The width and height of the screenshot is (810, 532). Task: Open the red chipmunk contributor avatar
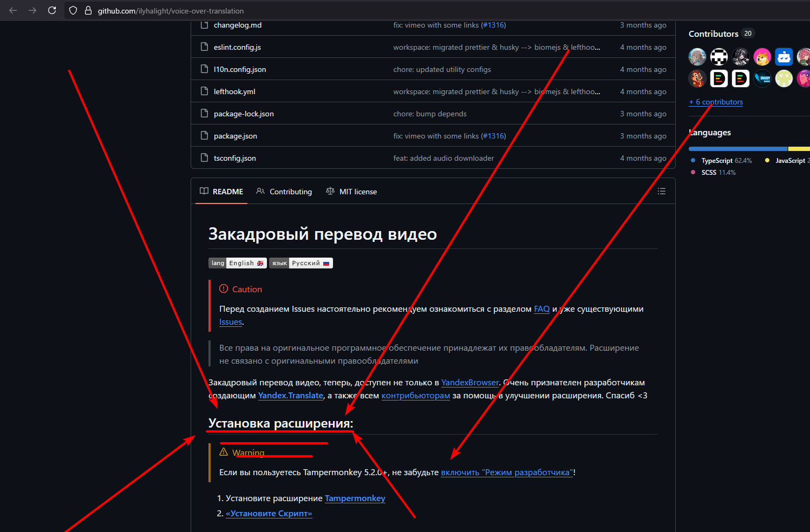click(697, 78)
